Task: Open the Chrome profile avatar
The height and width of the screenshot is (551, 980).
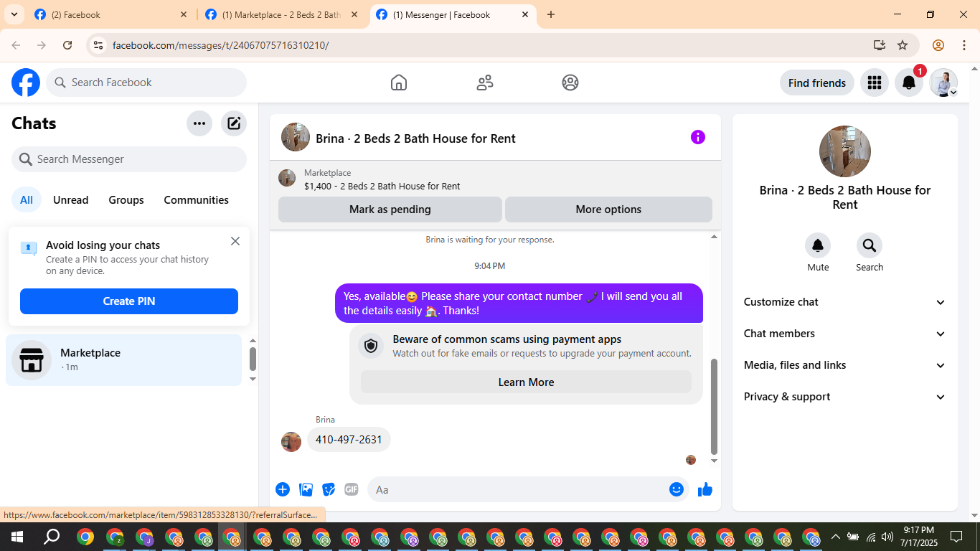Action: tap(938, 45)
